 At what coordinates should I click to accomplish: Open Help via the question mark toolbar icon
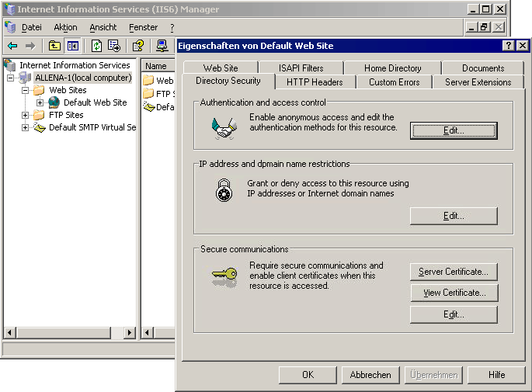[138, 46]
